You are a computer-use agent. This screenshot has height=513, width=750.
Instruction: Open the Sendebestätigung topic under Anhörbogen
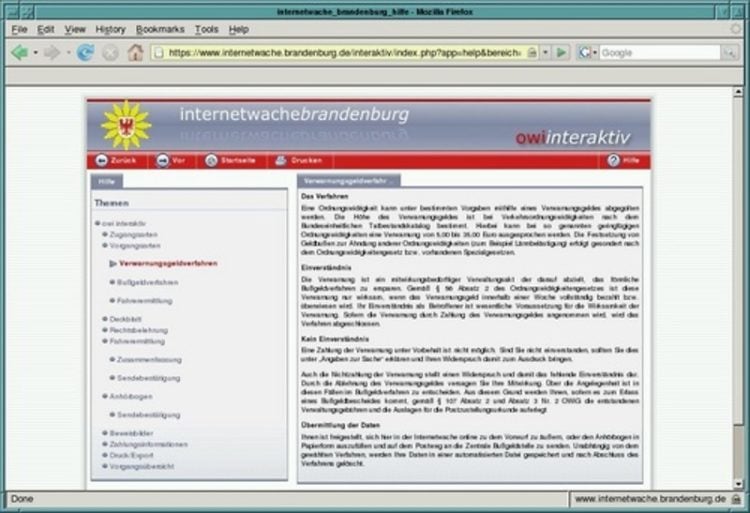tap(149, 415)
